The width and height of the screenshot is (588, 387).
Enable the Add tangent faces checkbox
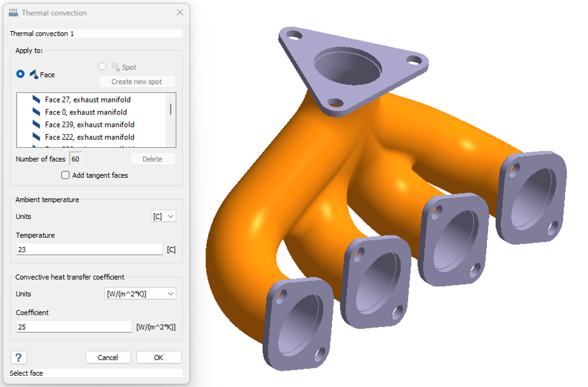coord(65,175)
